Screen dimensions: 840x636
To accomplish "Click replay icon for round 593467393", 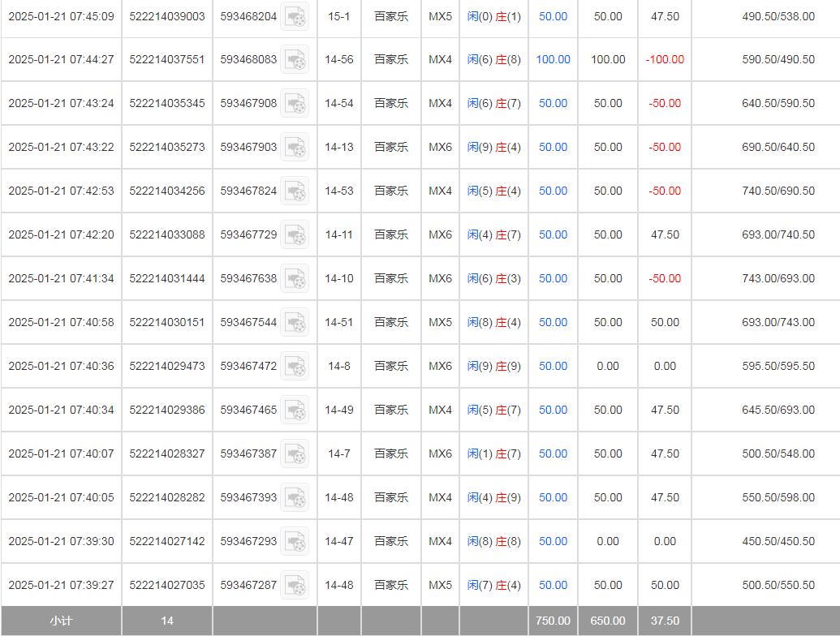I will tap(295, 498).
